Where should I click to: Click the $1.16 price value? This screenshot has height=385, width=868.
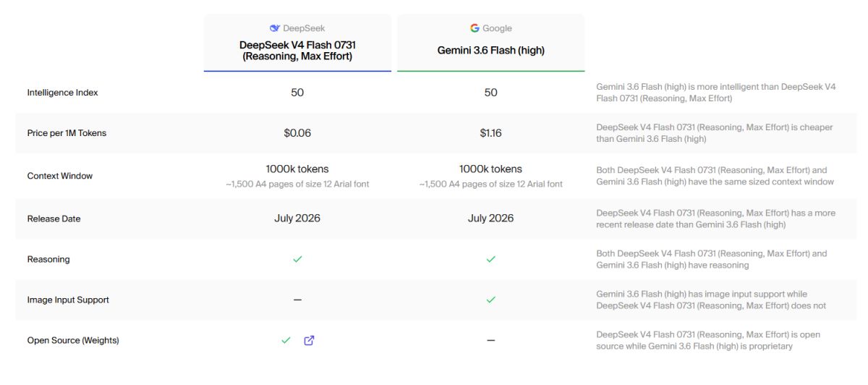pos(491,133)
